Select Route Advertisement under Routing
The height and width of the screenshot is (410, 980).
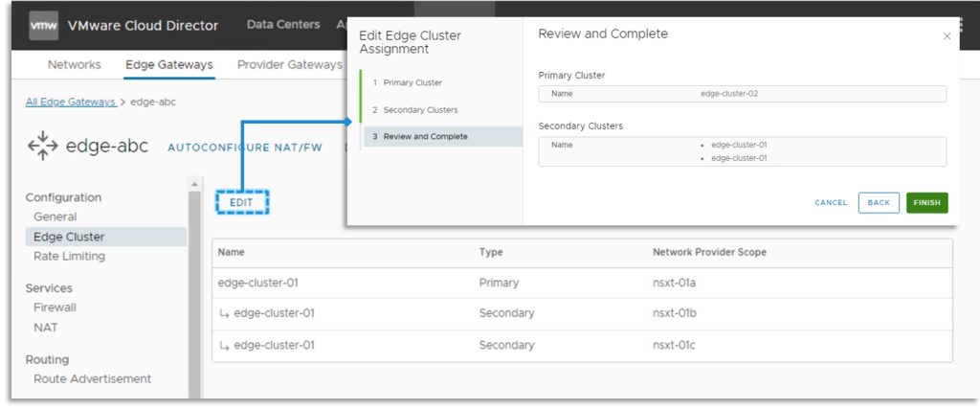[92, 379]
